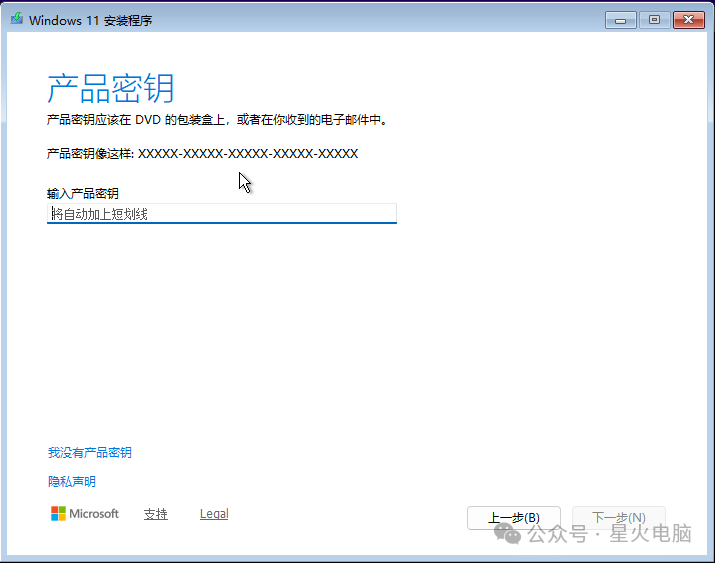The image size is (715, 563).
Task: Click the product key input field
Action: coord(222,213)
